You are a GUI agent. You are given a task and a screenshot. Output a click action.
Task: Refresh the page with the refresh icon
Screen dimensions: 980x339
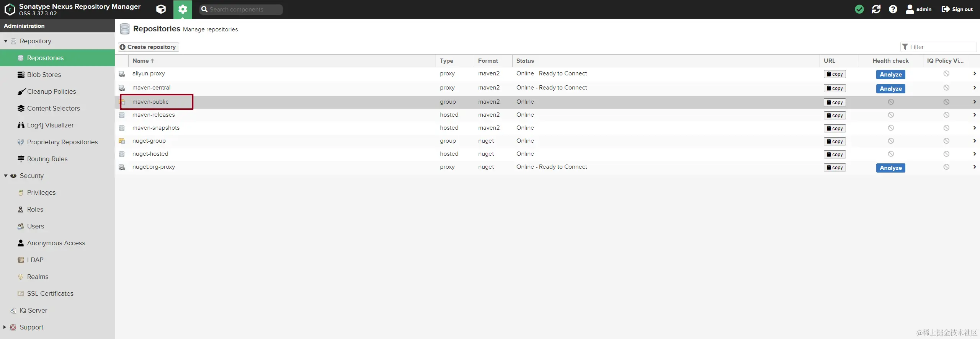[x=876, y=9]
